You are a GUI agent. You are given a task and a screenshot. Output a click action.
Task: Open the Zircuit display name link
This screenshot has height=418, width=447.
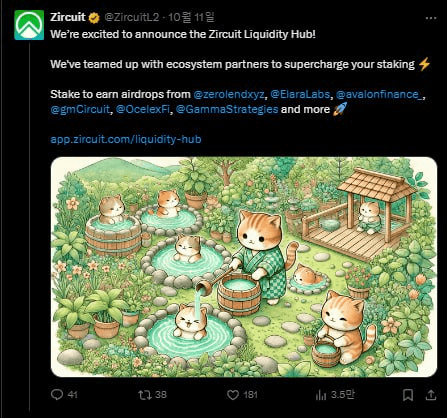coord(68,17)
